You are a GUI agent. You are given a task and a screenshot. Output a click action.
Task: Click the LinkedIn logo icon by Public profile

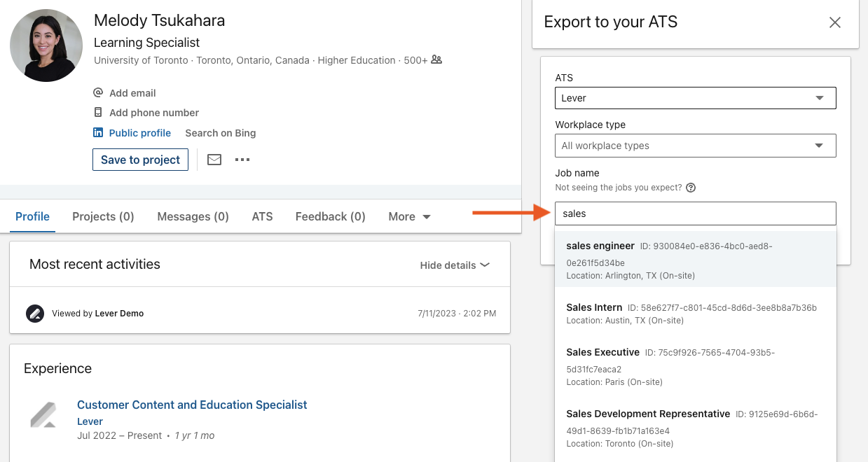[98, 132]
